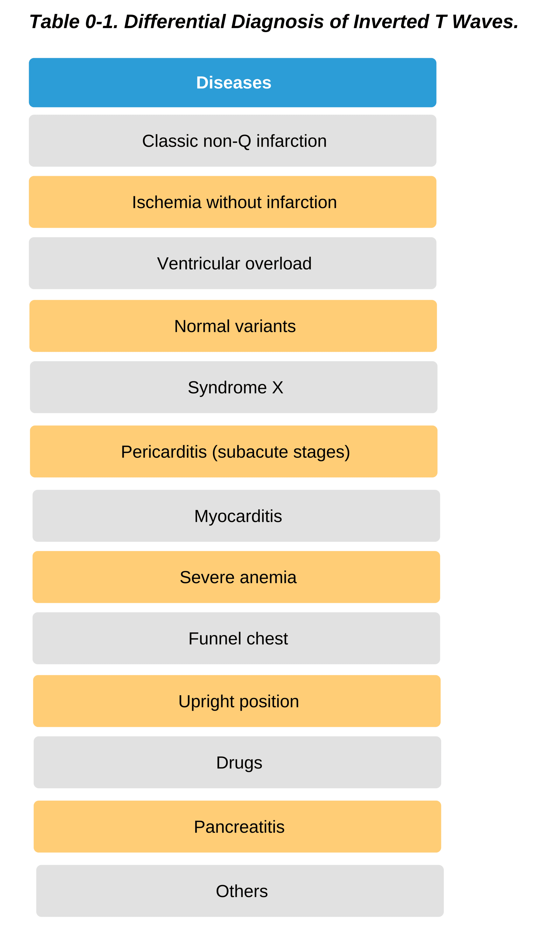Screen dimensions: 560x943
Task: Click the Normal variants row
Action: point(233,326)
